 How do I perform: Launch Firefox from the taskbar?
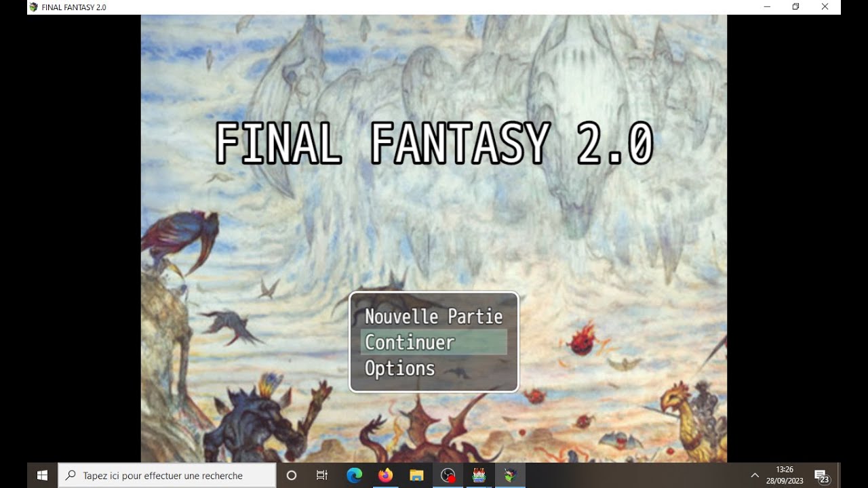[385, 476]
